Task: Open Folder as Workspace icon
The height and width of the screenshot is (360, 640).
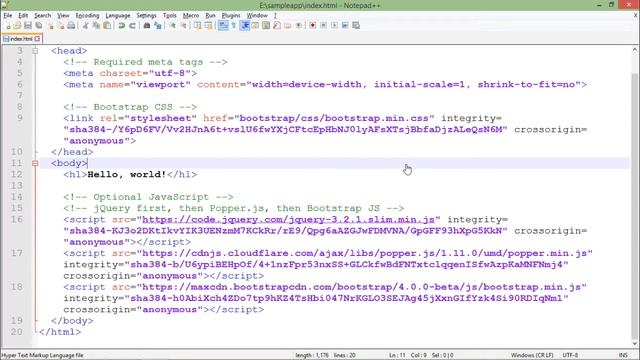Action: tap(288, 25)
